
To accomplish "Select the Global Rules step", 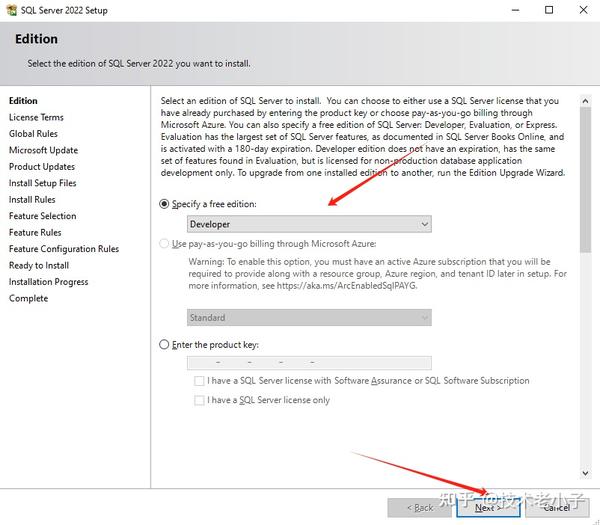I will point(33,134).
